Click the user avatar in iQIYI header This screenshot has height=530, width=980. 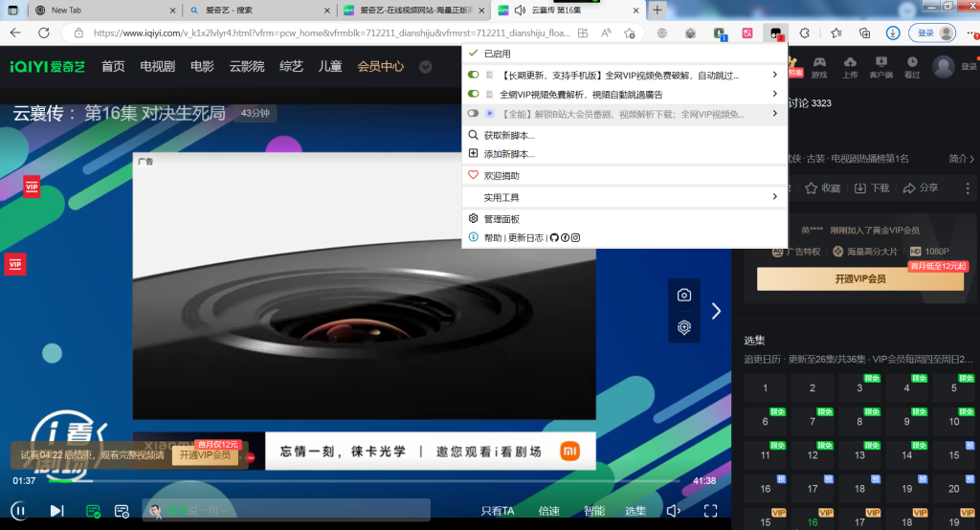[943, 66]
